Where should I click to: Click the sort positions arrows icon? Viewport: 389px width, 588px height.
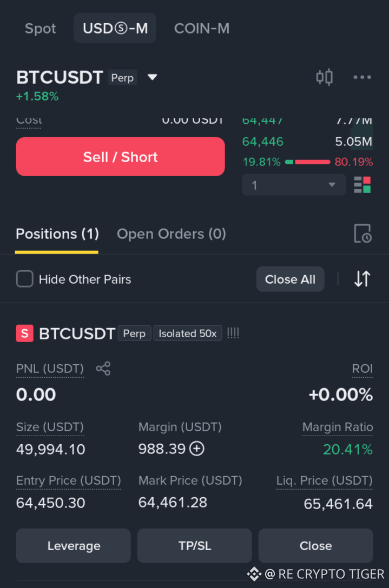[362, 279]
